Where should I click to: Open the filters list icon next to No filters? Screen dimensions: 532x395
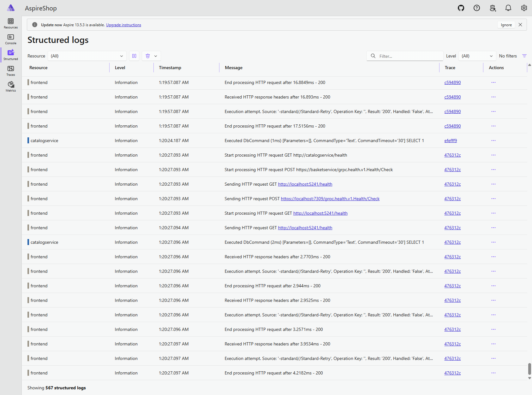[x=524, y=56]
